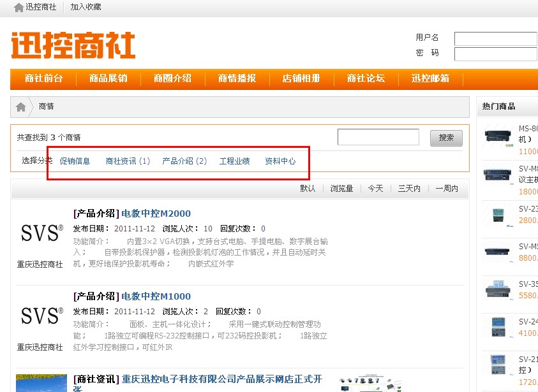Click the equipment image beside 商社资讯 article
This screenshot has height=392, width=538.
pyautogui.click(x=371, y=384)
